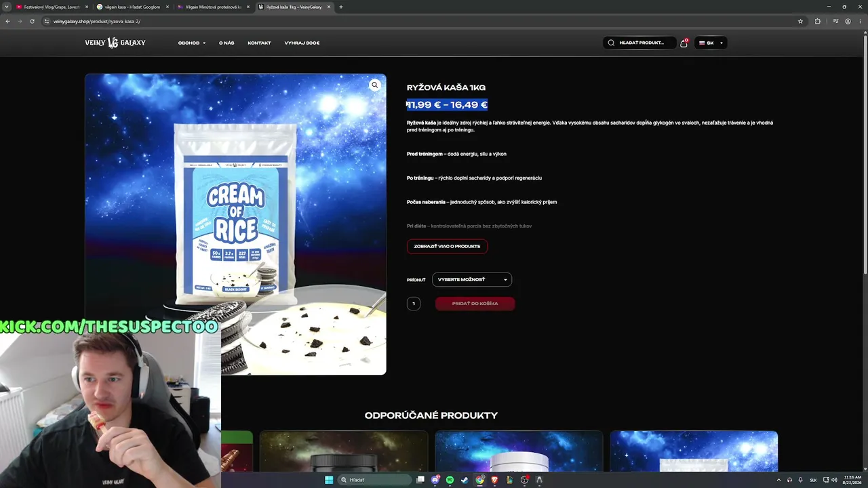Click the headphones icon in system tray
868x488 pixels.
789,480
